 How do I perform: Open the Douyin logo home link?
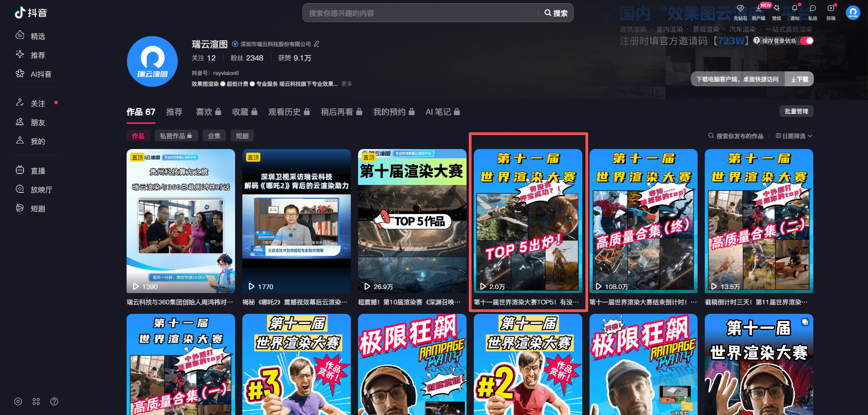(x=31, y=13)
